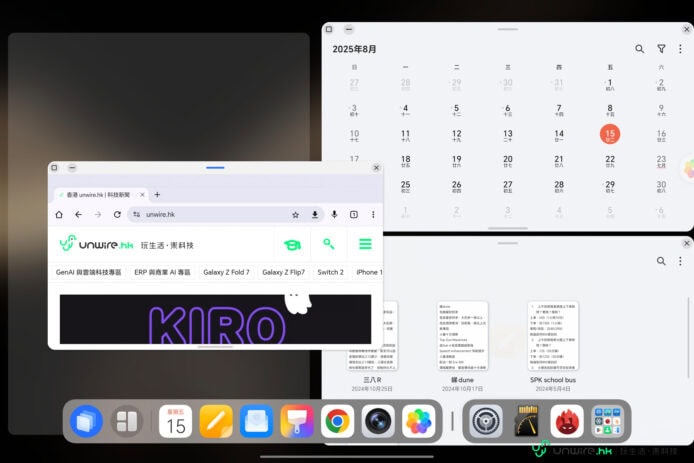Expand the unwire.hk green hamburger menu
This screenshot has width=694, height=463.
(x=365, y=244)
